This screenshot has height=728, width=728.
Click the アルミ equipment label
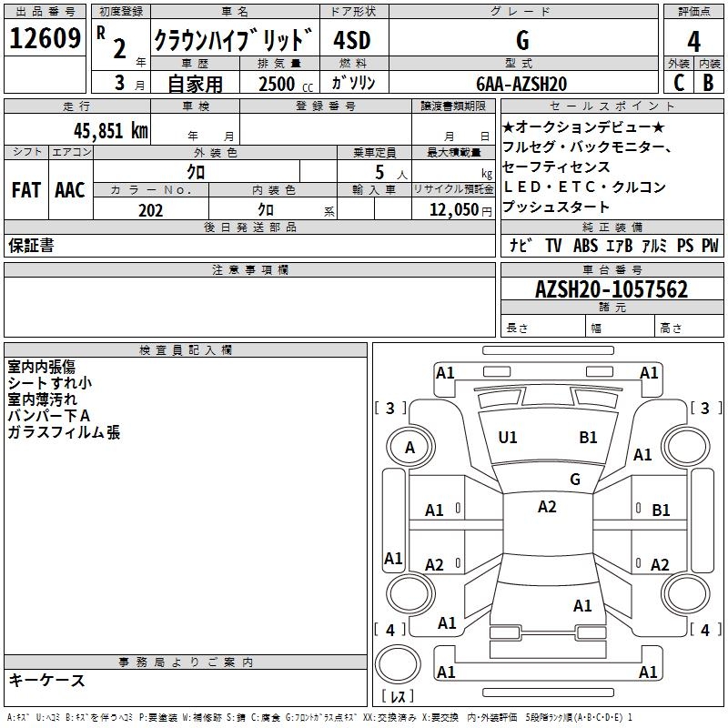(x=654, y=245)
